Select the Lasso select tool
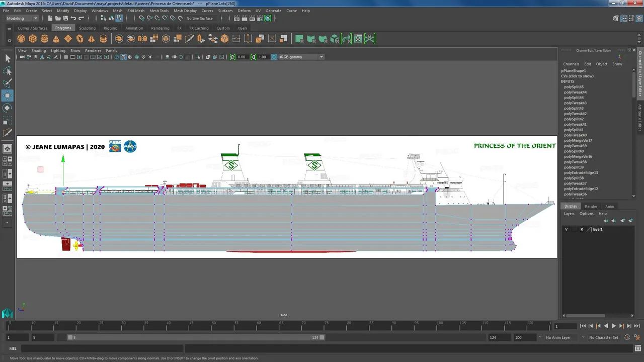 (x=8, y=71)
